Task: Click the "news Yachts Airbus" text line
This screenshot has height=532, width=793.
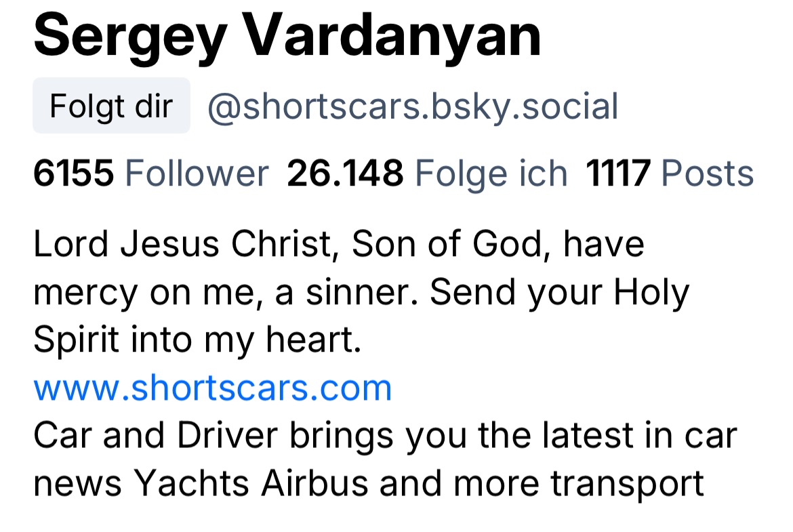Action: [x=369, y=484]
